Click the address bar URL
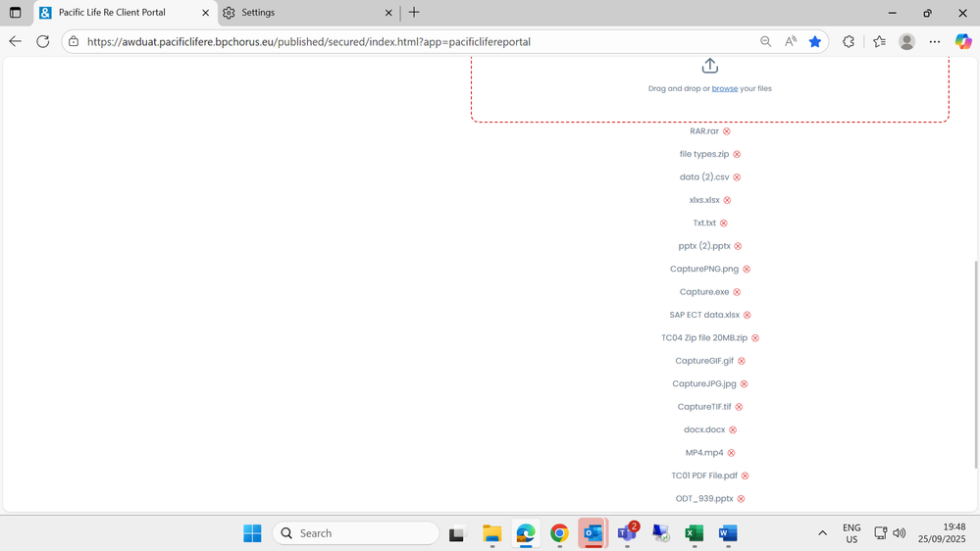 tap(309, 42)
